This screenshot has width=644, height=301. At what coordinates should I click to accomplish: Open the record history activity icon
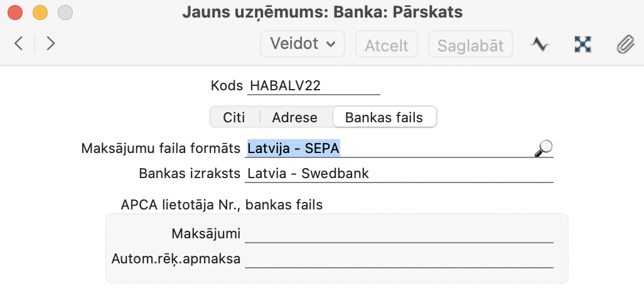[x=539, y=44]
